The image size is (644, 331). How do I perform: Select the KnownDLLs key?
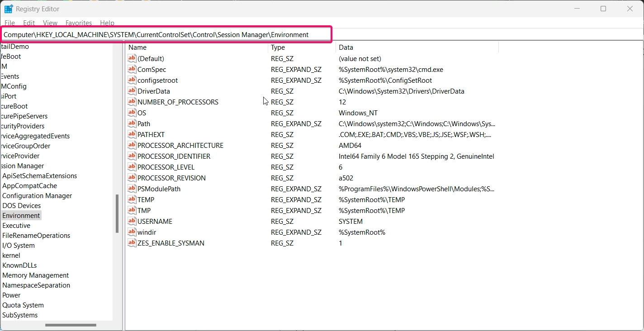coord(19,265)
